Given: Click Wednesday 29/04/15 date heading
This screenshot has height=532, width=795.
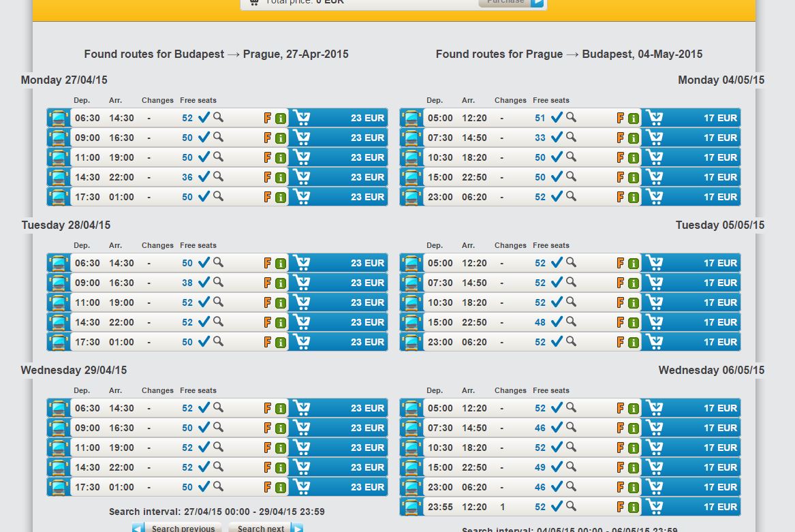Looking at the screenshot, I should [74, 370].
